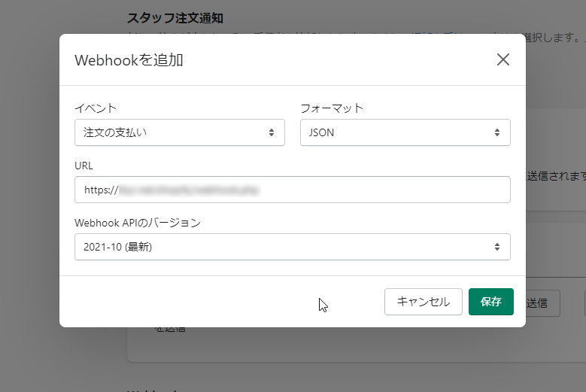Click the green 保存 button
This screenshot has height=392, width=586.
click(x=491, y=302)
